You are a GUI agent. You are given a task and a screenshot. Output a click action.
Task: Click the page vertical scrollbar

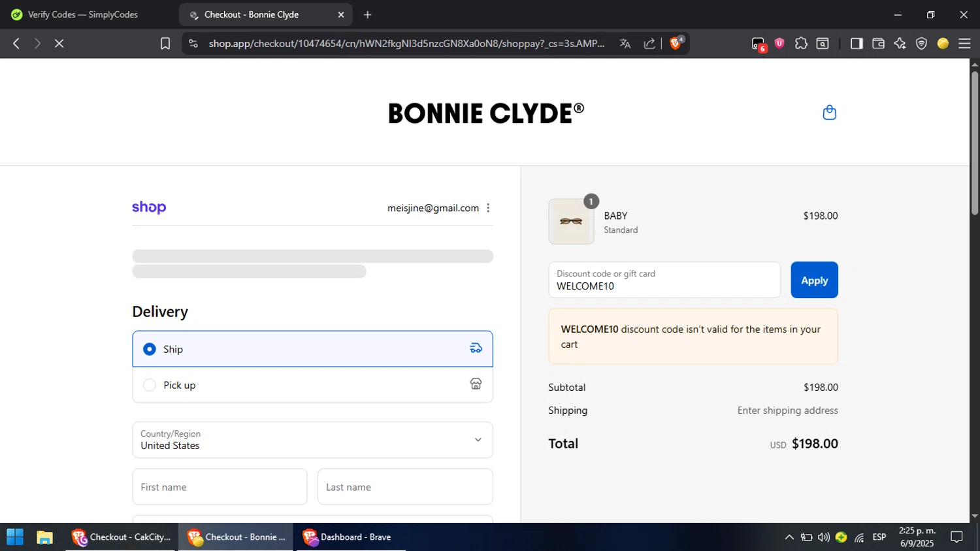pos(975,142)
